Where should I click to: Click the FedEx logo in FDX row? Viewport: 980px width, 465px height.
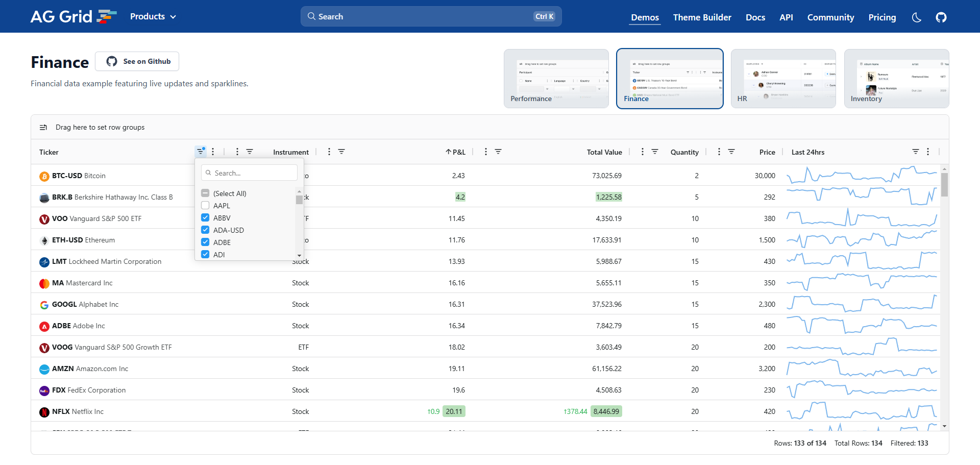click(x=44, y=390)
